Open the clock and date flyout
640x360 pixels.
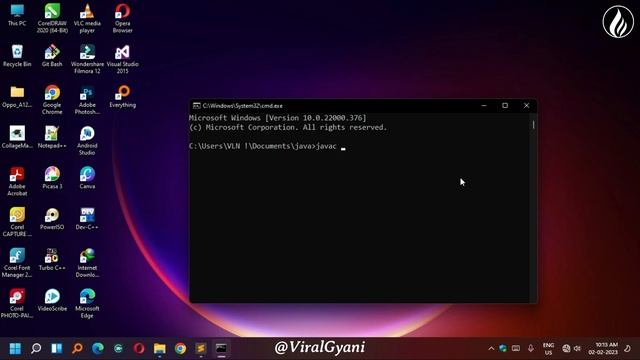click(603, 349)
